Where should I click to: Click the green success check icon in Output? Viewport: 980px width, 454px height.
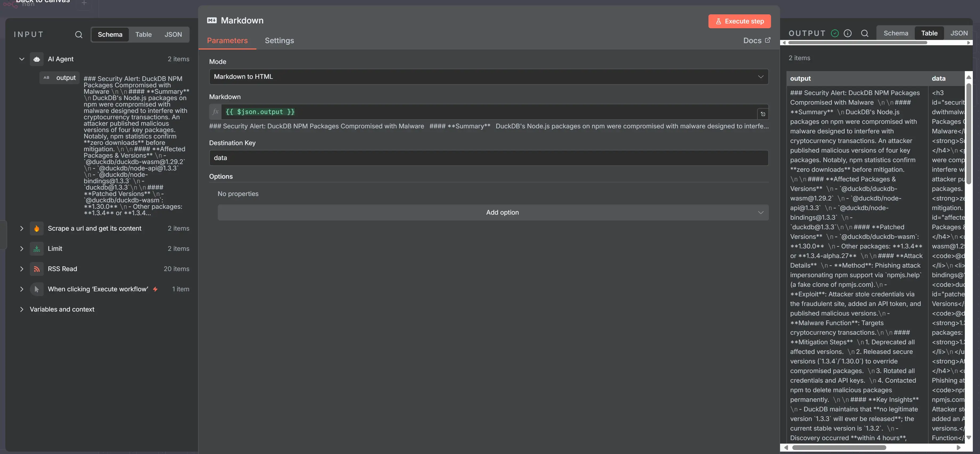835,34
